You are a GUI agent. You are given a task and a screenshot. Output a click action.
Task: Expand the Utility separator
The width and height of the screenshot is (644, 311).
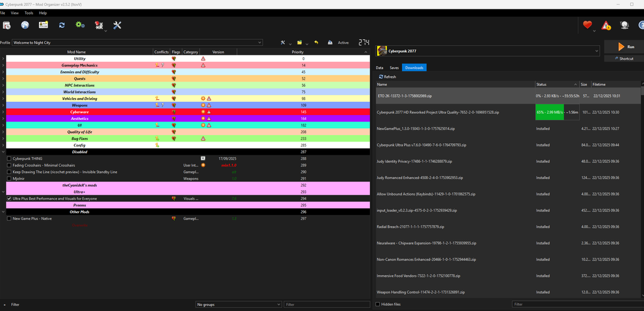click(x=3, y=58)
